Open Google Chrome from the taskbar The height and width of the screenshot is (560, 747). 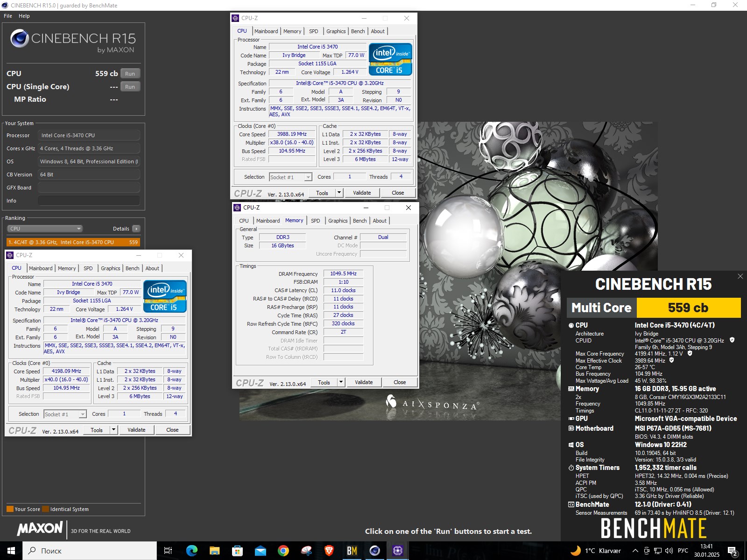(x=283, y=551)
